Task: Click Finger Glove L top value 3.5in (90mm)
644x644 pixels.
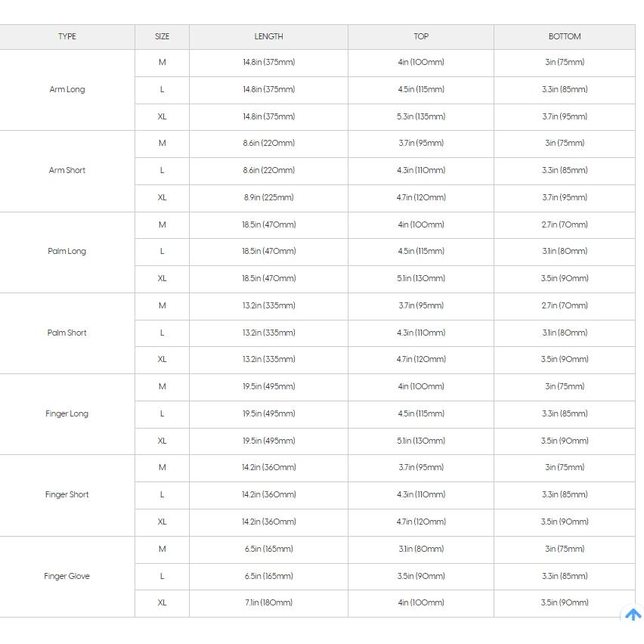Action: click(x=421, y=576)
